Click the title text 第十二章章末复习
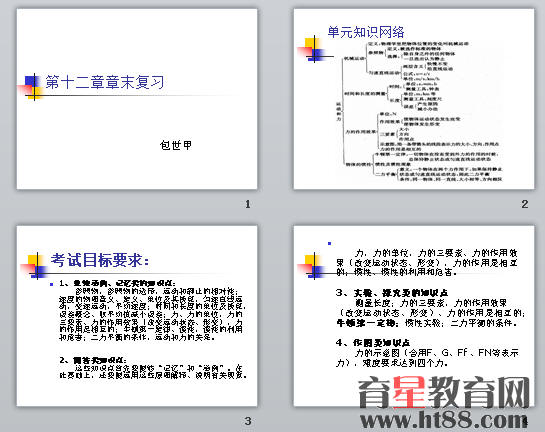The image size is (545, 432). click(x=105, y=82)
